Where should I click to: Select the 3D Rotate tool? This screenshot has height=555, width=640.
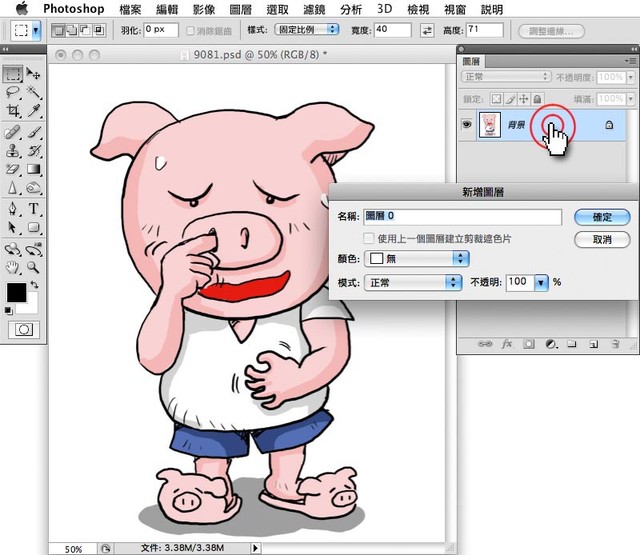tap(12, 249)
